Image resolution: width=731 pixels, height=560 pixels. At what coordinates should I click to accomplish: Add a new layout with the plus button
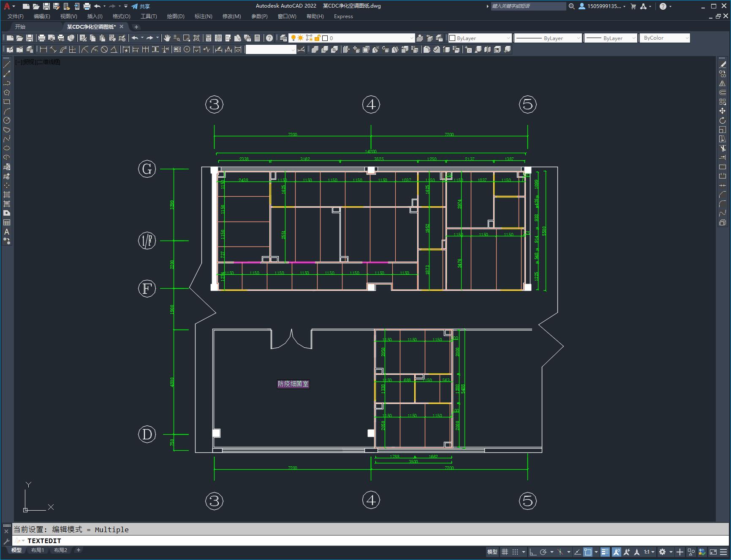[x=79, y=550]
